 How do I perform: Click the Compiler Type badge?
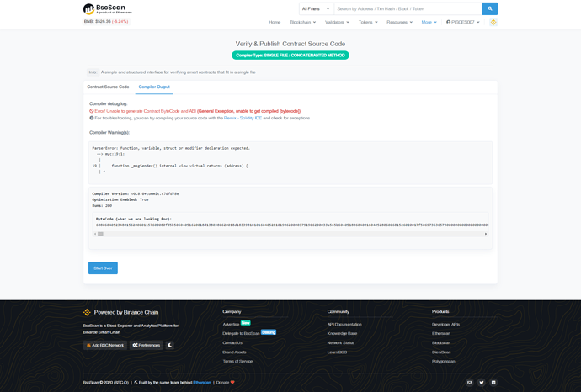[x=290, y=56]
